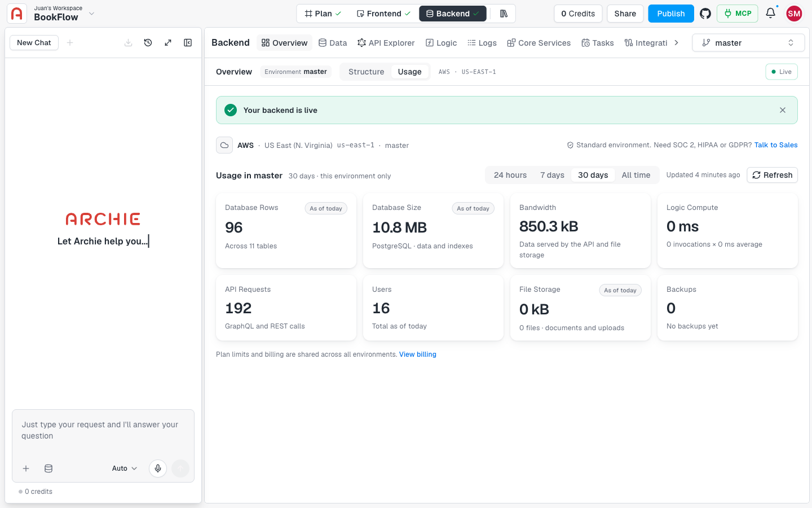Select the 30 days time range
Image resolution: width=812 pixels, height=508 pixels.
point(593,175)
